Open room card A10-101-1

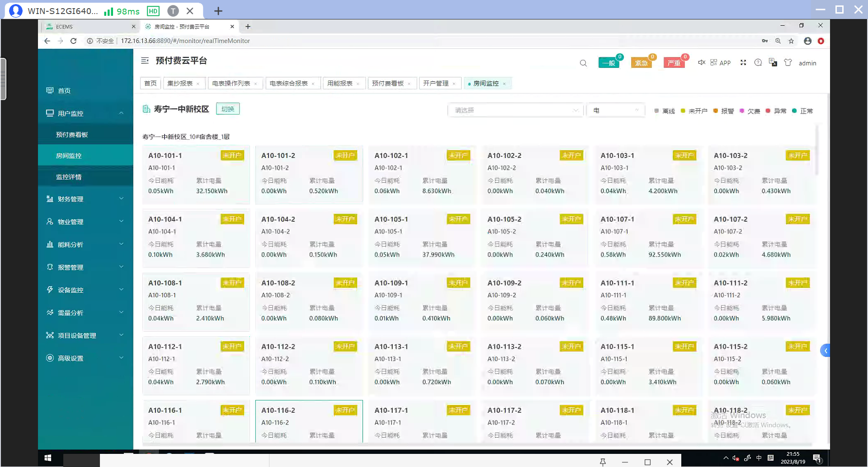click(196, 175)
